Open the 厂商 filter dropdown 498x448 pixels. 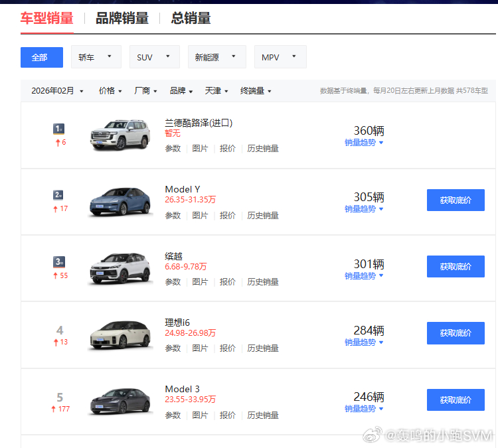coord(145,91)
